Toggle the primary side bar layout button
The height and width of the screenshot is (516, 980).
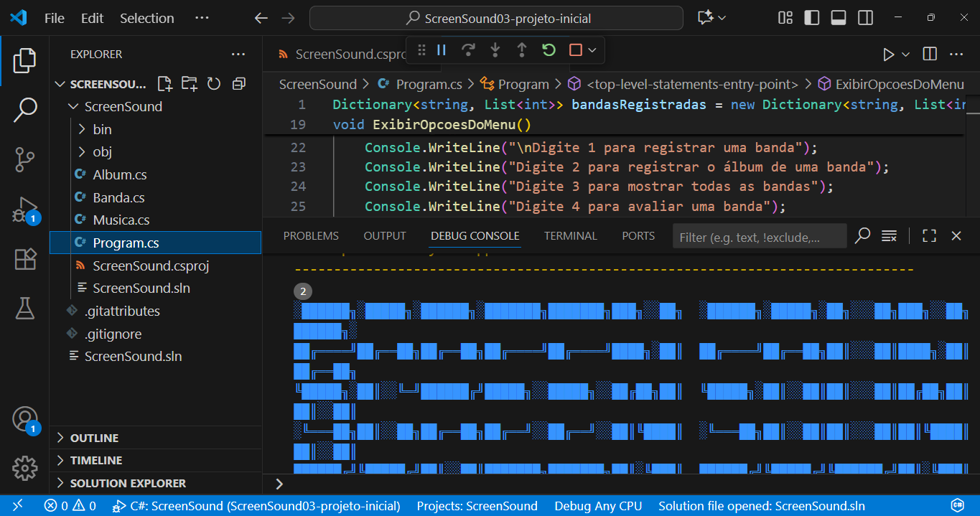(811, 18)
